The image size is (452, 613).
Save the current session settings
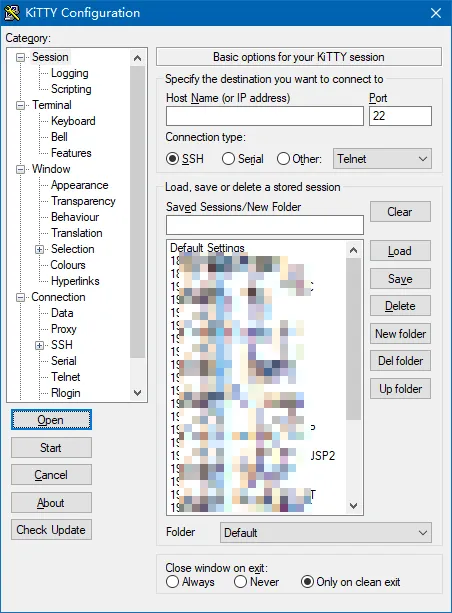coord(400,279)
